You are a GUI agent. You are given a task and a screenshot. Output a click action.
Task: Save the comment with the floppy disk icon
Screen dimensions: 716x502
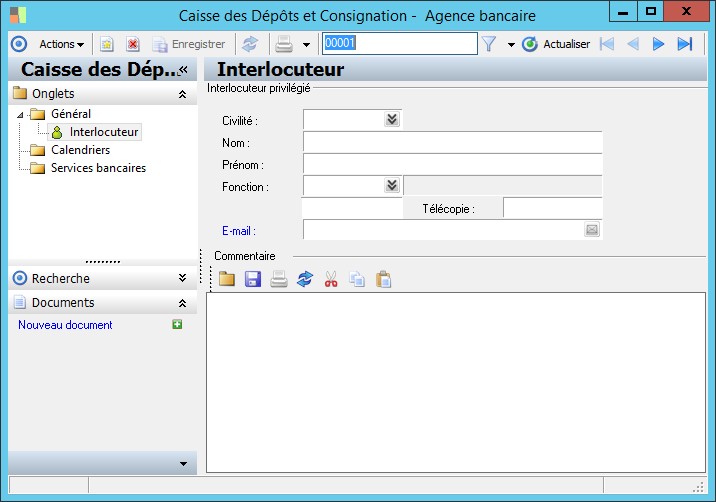253,279
